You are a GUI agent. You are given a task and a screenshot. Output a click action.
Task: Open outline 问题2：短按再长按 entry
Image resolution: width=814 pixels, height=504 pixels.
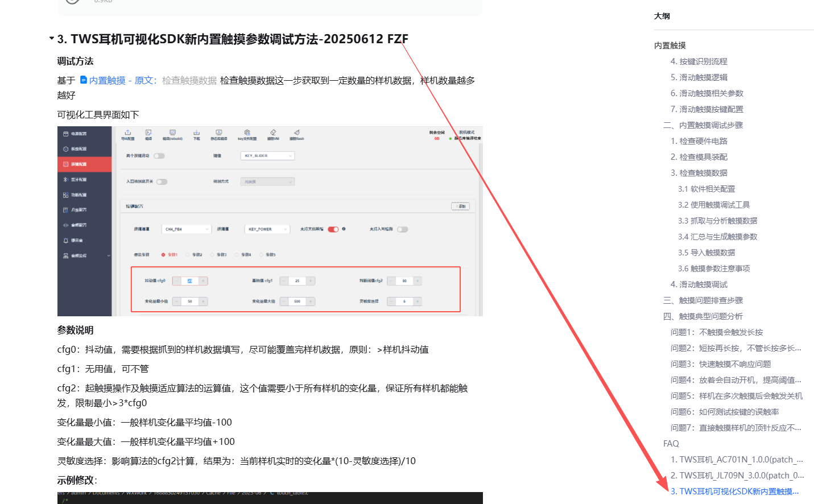736,348
